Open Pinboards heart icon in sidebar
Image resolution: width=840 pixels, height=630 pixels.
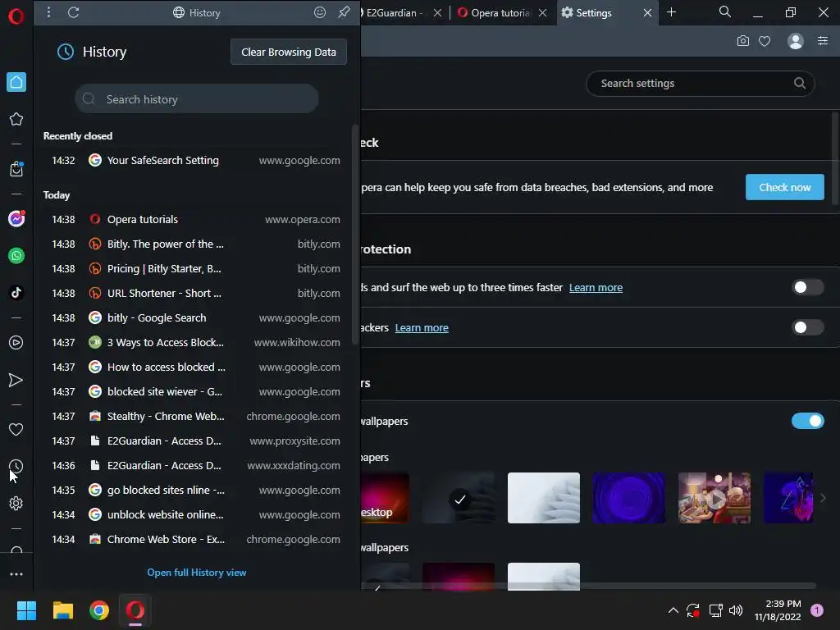point(16,429)
